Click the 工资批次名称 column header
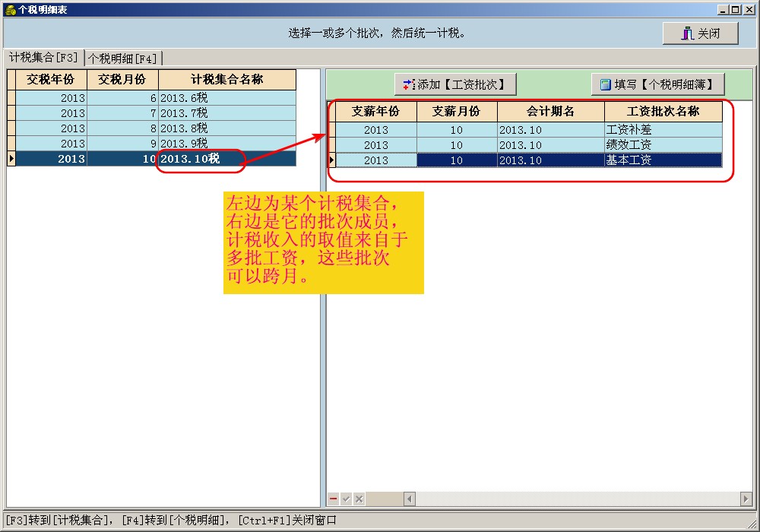Screen dimensions: 760x532 coord(663,112)
